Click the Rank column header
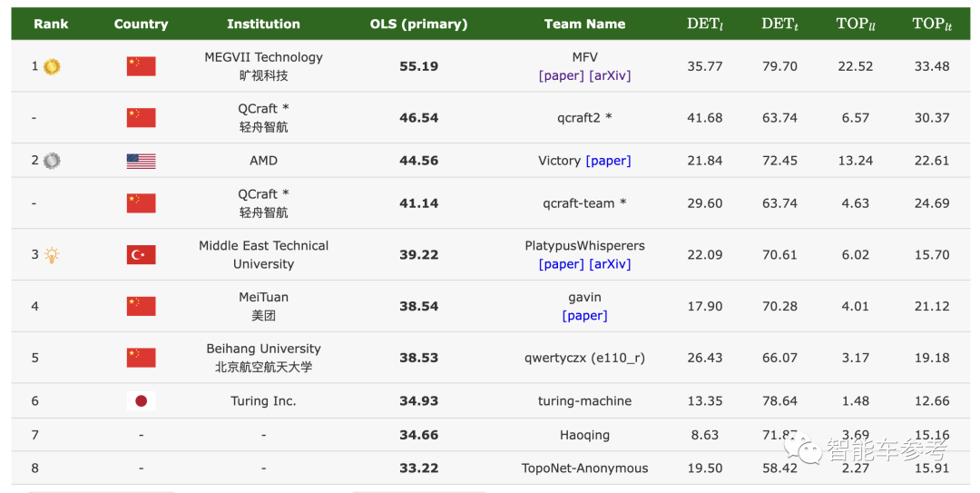The height and width of the screenshot is (493, 980). (51, 24)
